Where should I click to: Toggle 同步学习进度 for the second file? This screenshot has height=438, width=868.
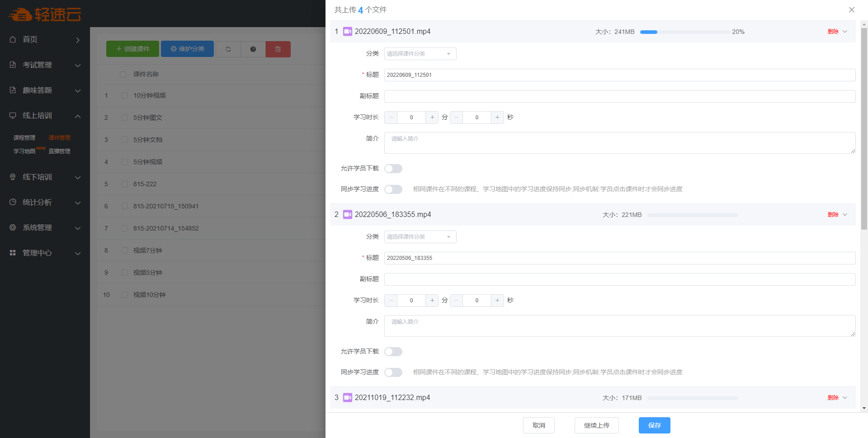click(393, 372)
